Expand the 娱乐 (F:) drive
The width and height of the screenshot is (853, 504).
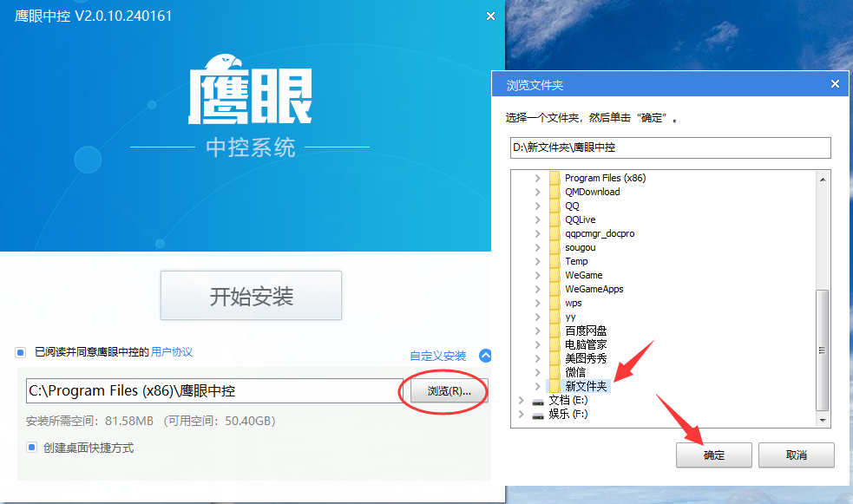pos(522,414)
